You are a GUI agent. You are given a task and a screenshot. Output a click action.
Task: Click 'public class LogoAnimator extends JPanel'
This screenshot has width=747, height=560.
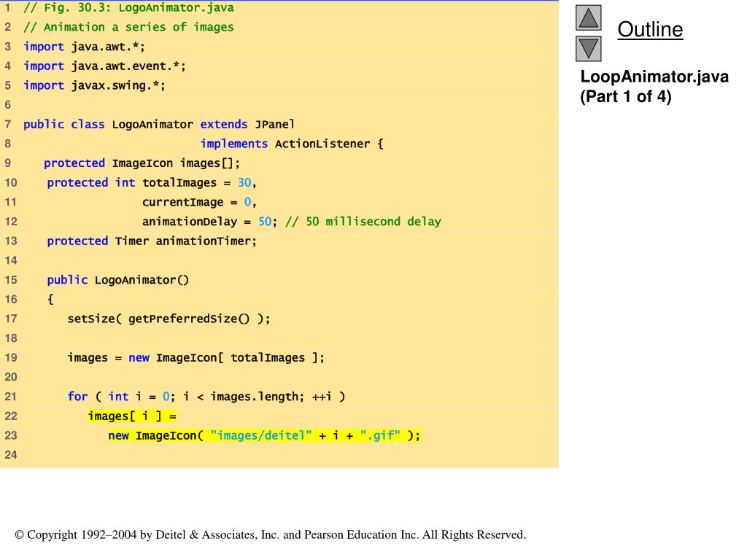coord(158,124)
